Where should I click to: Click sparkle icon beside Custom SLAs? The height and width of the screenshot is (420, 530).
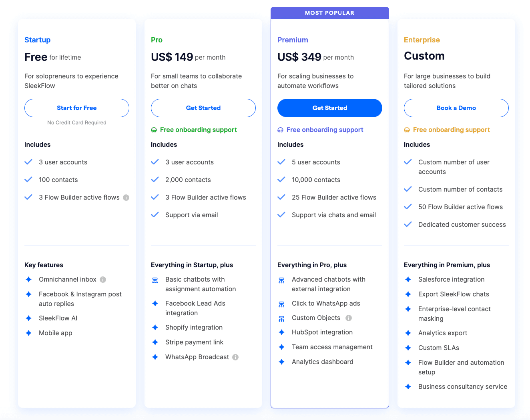(408, 348)
